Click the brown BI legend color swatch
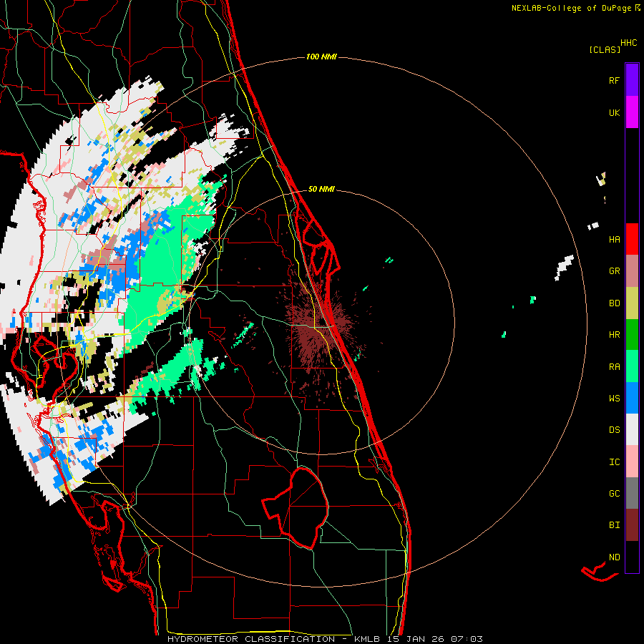The height and width of the screenshot is (644, 644). click(632, 525)
